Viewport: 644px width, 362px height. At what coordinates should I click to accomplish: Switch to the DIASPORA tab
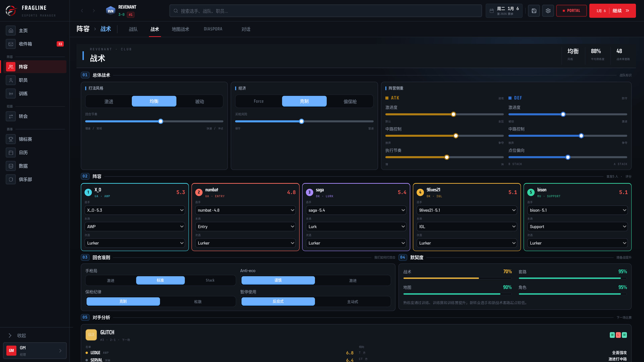point(213,29)
